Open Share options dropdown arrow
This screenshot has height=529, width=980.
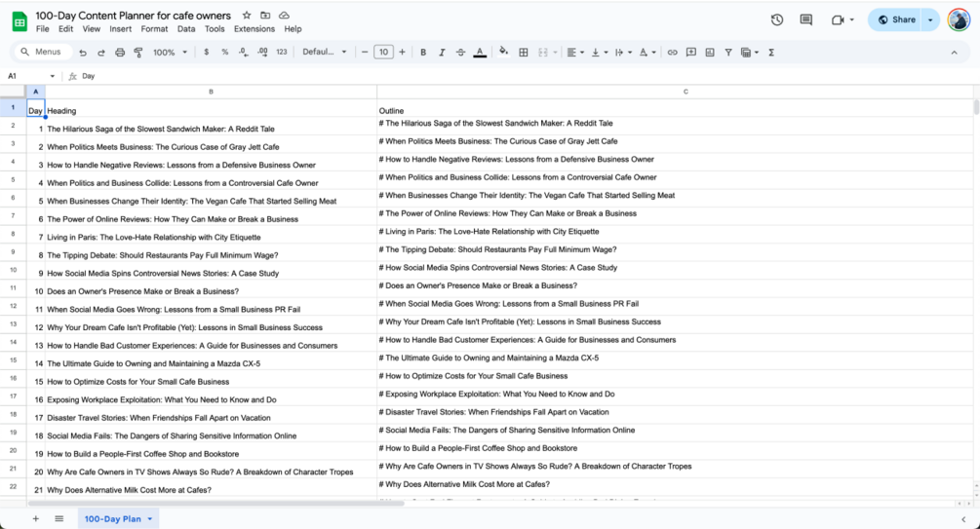click(x=930, y=20)
